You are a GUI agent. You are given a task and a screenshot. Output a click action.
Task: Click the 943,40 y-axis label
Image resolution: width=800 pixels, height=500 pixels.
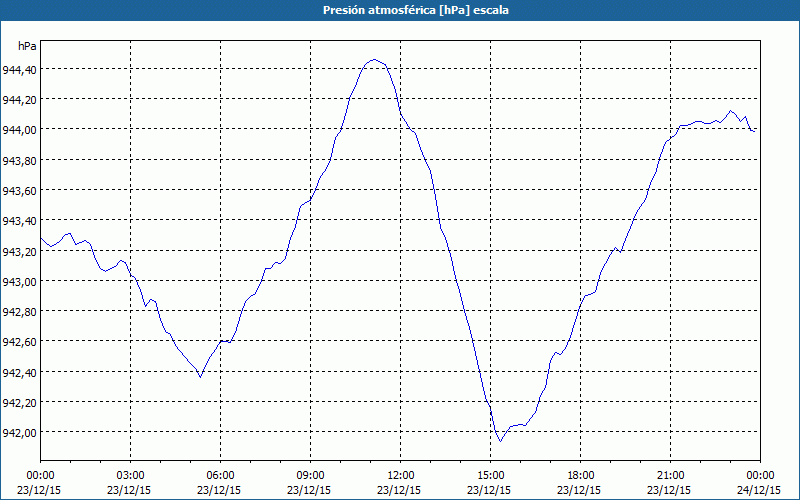pos(19,221)
